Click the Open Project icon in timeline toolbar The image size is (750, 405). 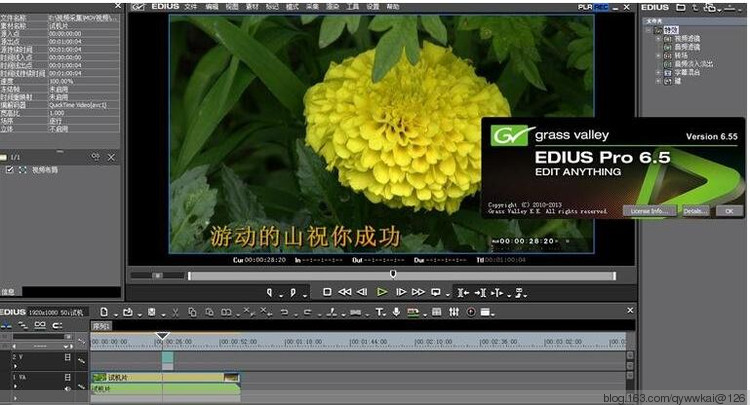(127, 312)
